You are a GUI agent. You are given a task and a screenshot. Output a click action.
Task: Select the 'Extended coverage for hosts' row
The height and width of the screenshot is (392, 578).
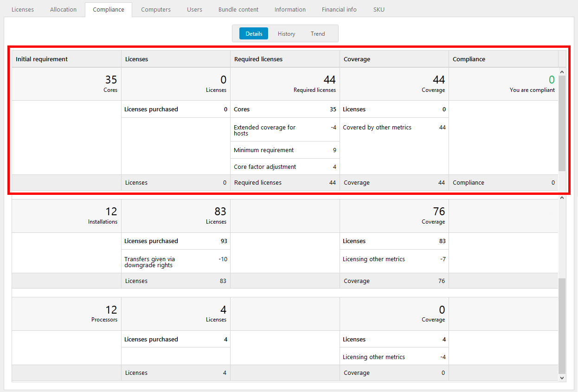tap(285, 130)
